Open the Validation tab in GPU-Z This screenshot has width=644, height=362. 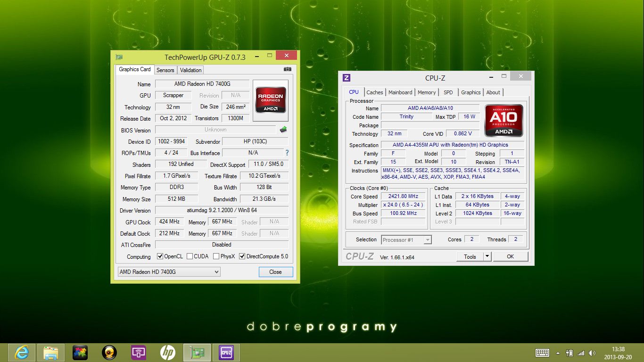[x=190, y=70]
